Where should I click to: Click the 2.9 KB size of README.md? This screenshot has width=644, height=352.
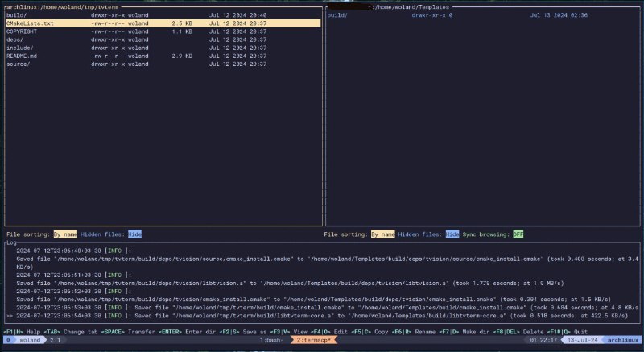coord(182,56)
